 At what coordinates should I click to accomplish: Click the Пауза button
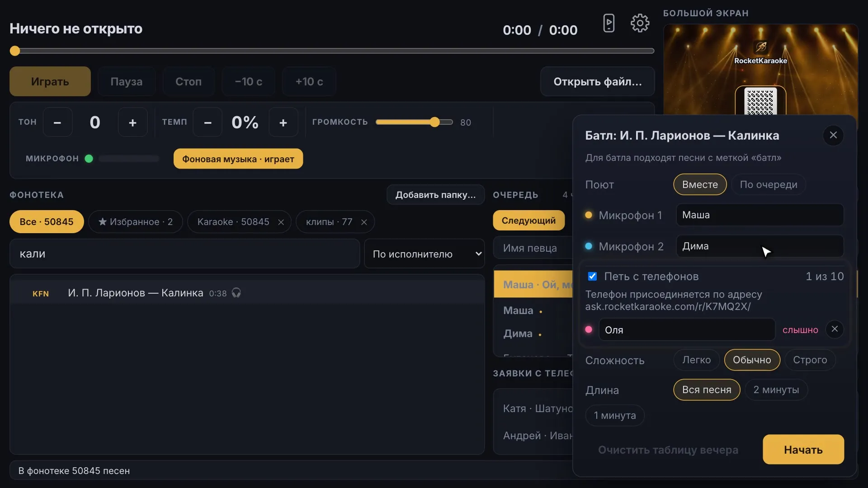tap(126, 81)
